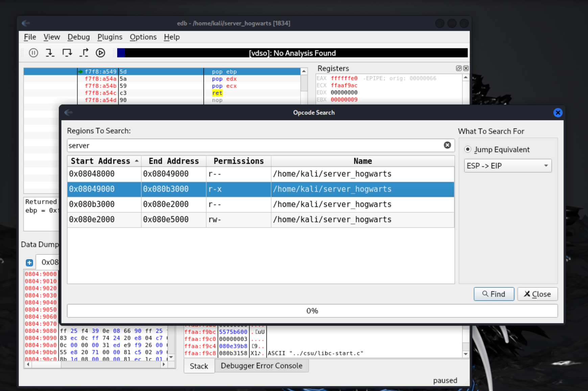Click disassembly view scroll up arrow
Viewport: 588px width, 391px height.
[x=304, y=71]
